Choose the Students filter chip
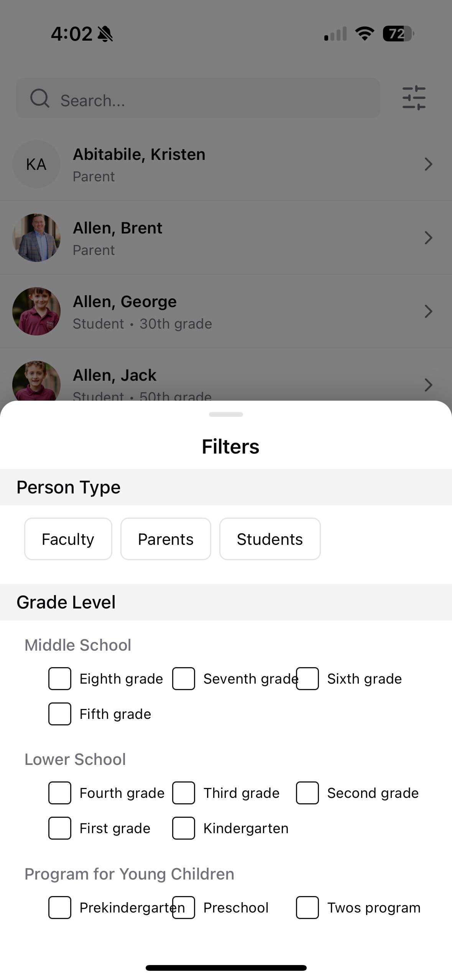 270,539
